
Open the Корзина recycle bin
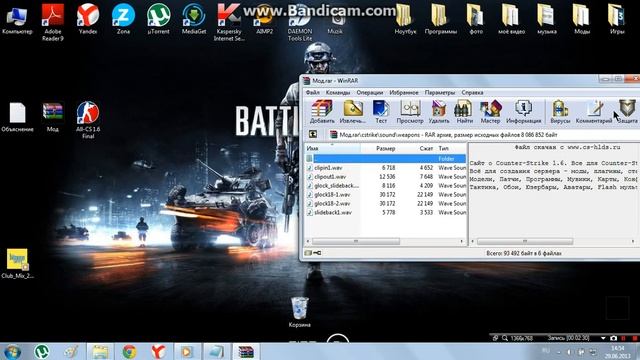[x=300, y=312]
